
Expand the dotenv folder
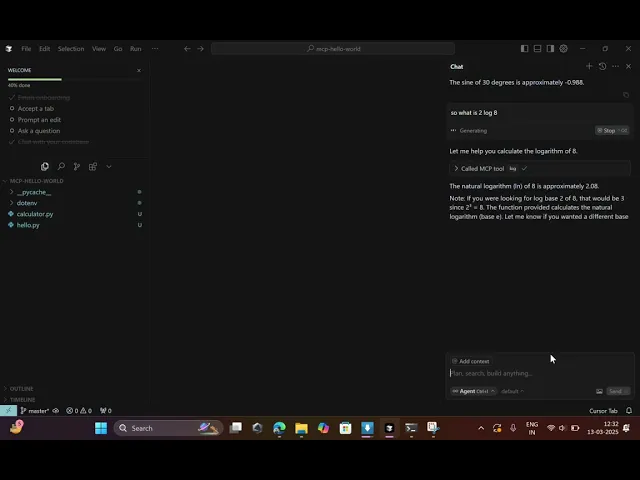[x=27, y=203]
